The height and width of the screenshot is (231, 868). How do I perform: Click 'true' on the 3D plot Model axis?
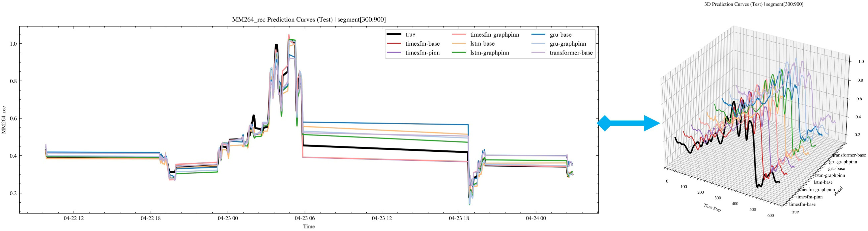click(x=795, y=212)
